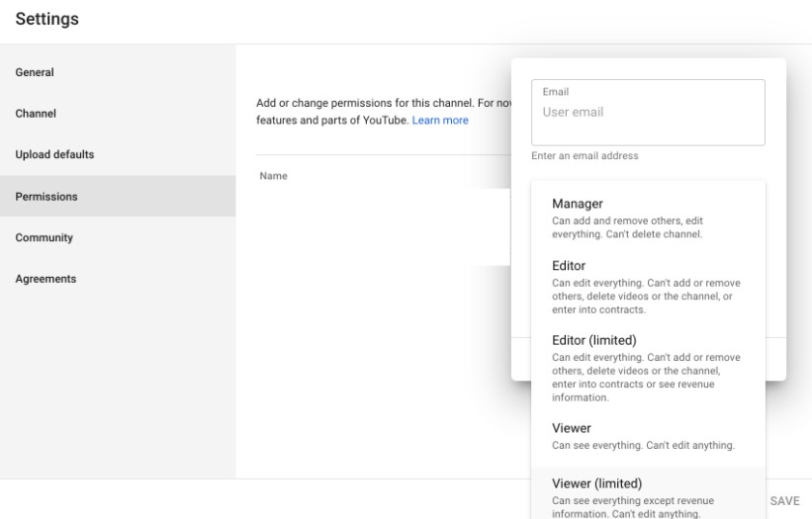Image resolution: width=812 pixels, height=519 pixels.
Task: Choose the Manager role option
Action: 648,217
